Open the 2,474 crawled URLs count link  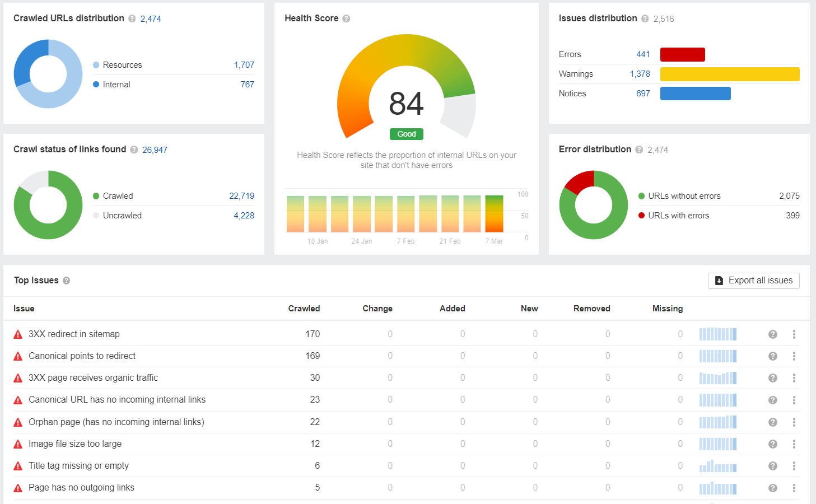click(x=151, y=19)
